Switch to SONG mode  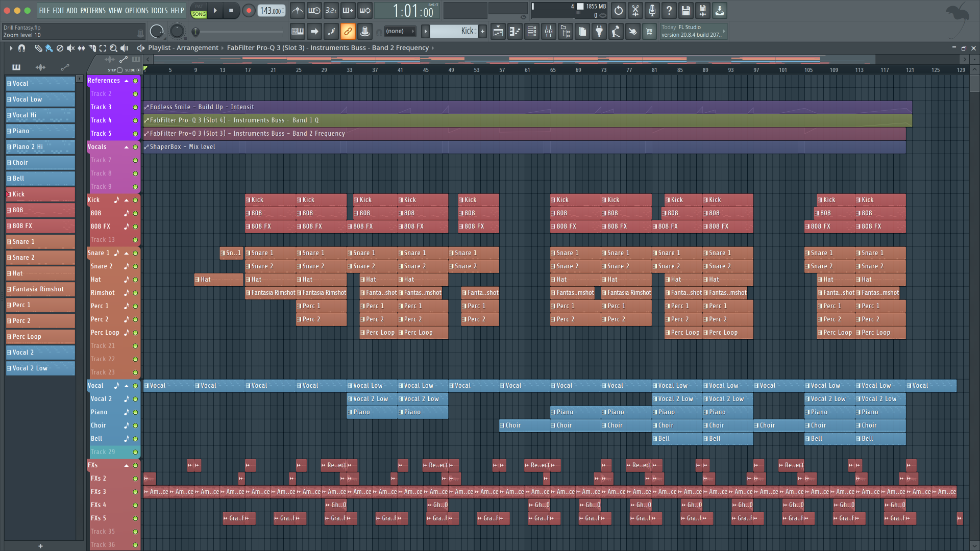199,14
